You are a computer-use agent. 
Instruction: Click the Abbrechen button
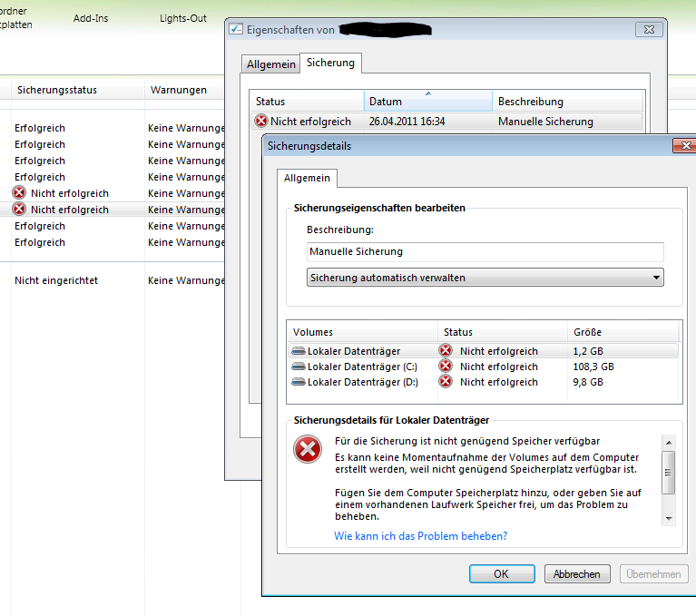tap(577, 574)
